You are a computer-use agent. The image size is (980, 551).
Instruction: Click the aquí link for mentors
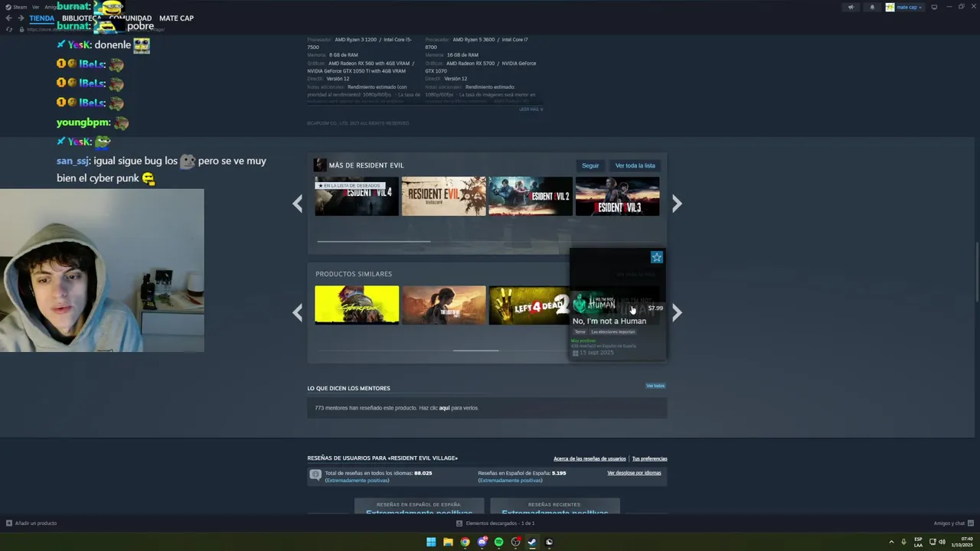tap(444, 408)
